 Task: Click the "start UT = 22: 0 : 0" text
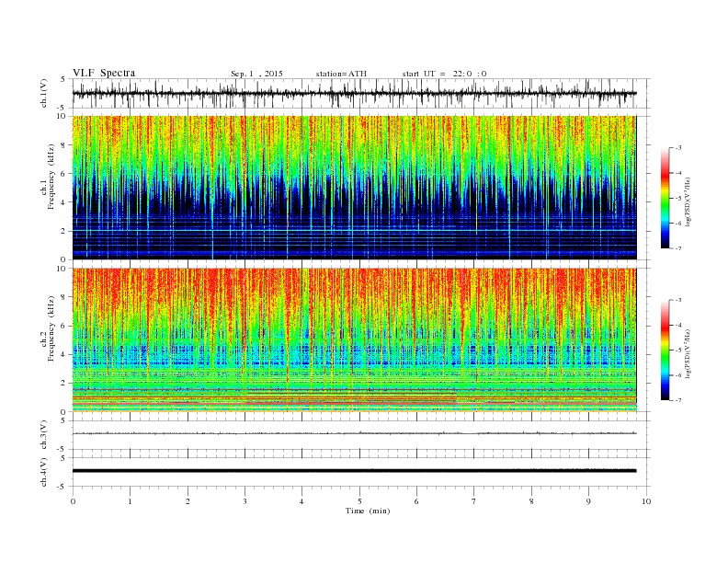pos(444,74)
